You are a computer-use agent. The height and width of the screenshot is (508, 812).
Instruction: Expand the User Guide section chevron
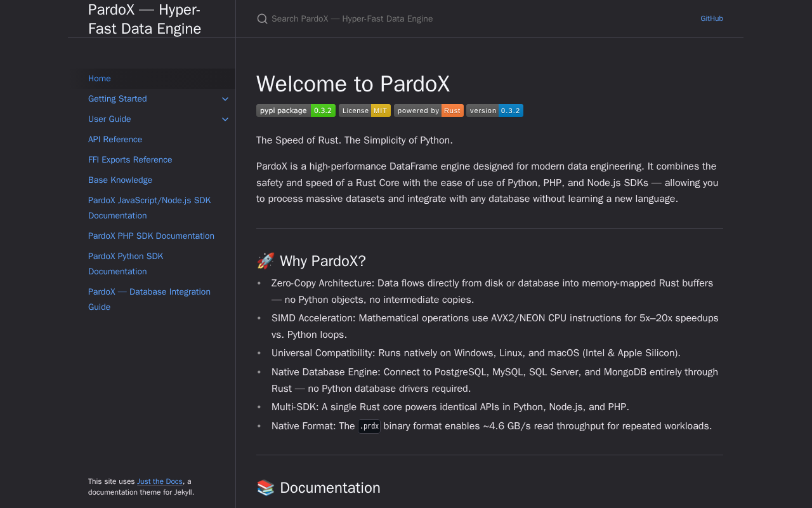point(225,119)
